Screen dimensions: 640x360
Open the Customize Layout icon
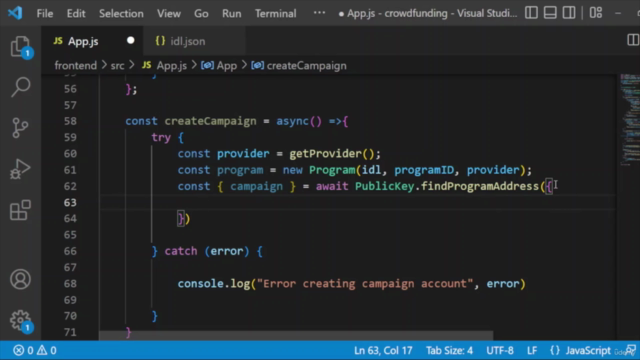(596, 13)
